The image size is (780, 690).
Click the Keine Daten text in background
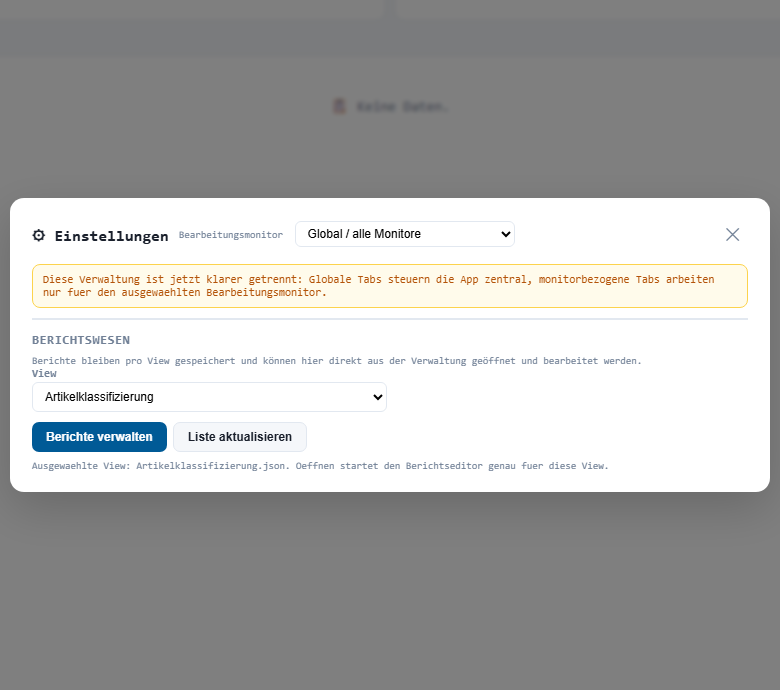pyautogui.click(x=403, y=106)
